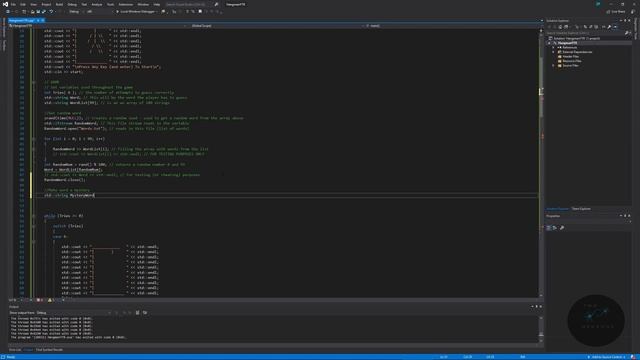Select the Resource Files folder

pos(571,61)
